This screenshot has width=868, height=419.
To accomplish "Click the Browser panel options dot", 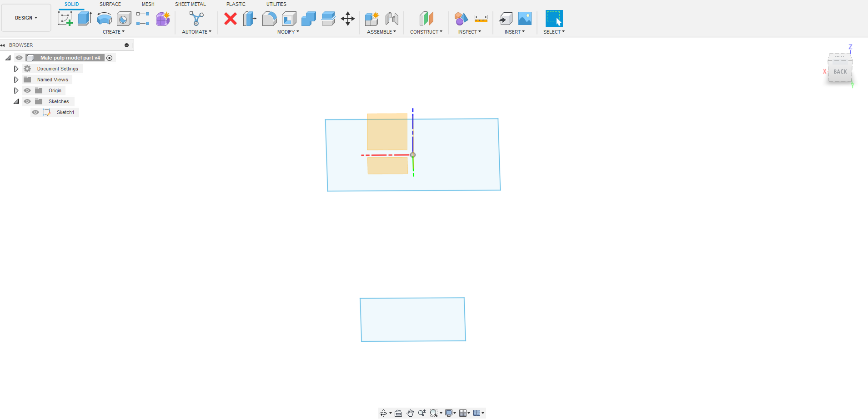I will 126,45.
